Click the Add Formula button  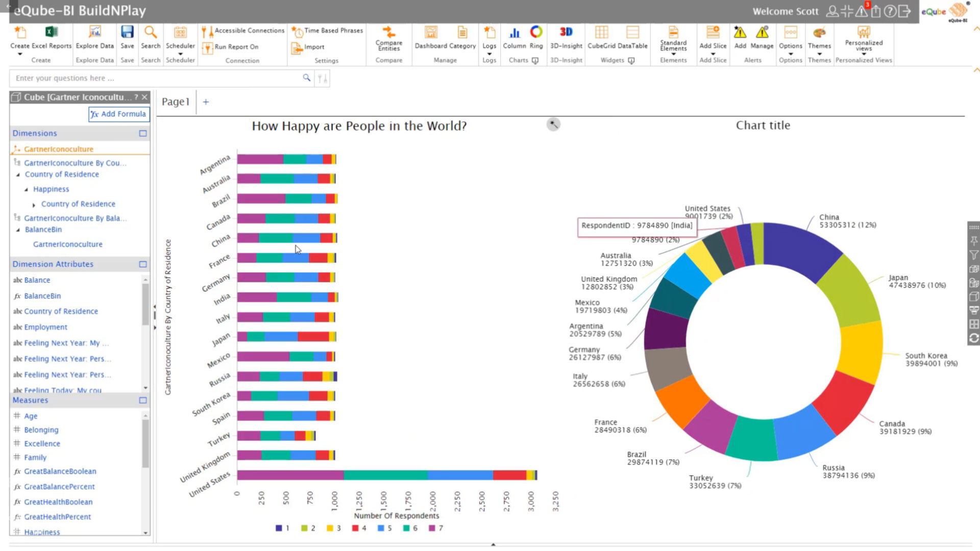pos(118,114)
